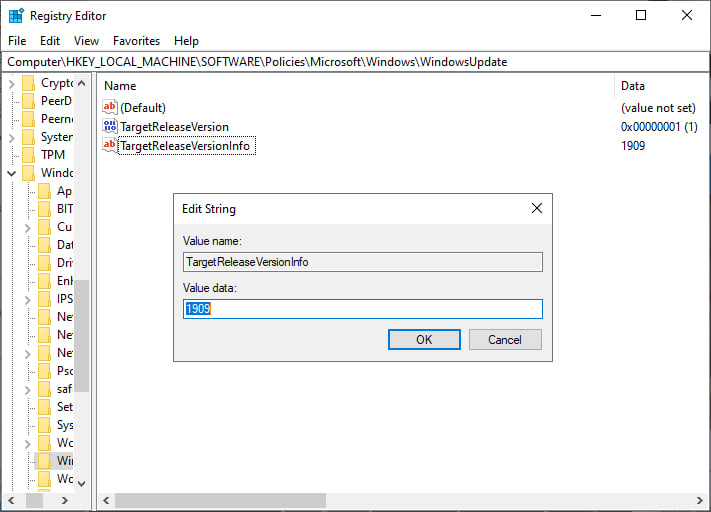
Task: Click Cancel in Edit String dialog
Action: click(x=505, y=339)
